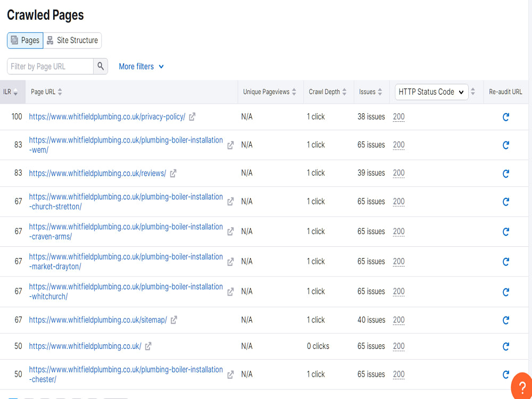The width and height of the screenshot is (532, 399).
Task: Open external link icon beside reviews URL
Action: click(173, 173)
